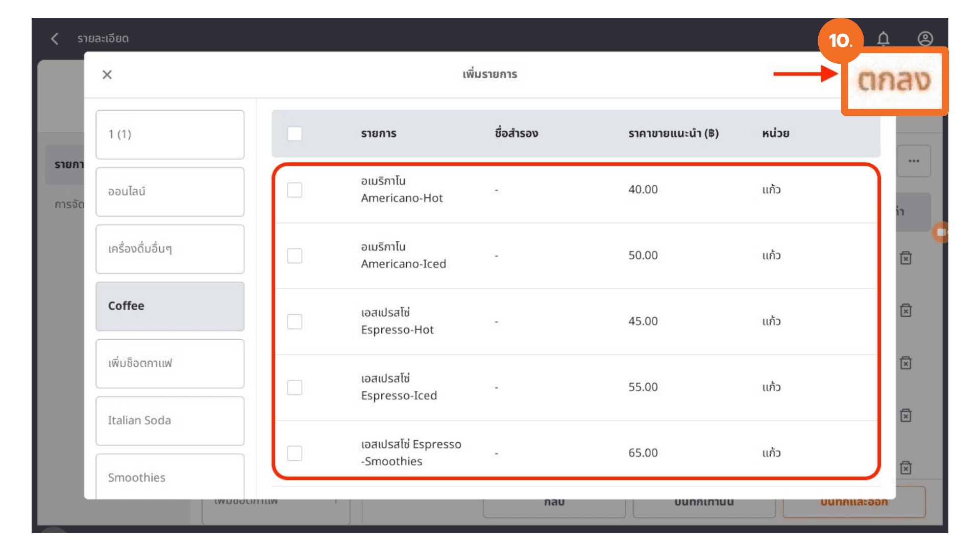Open the user profile icon

tap(925, 39)
